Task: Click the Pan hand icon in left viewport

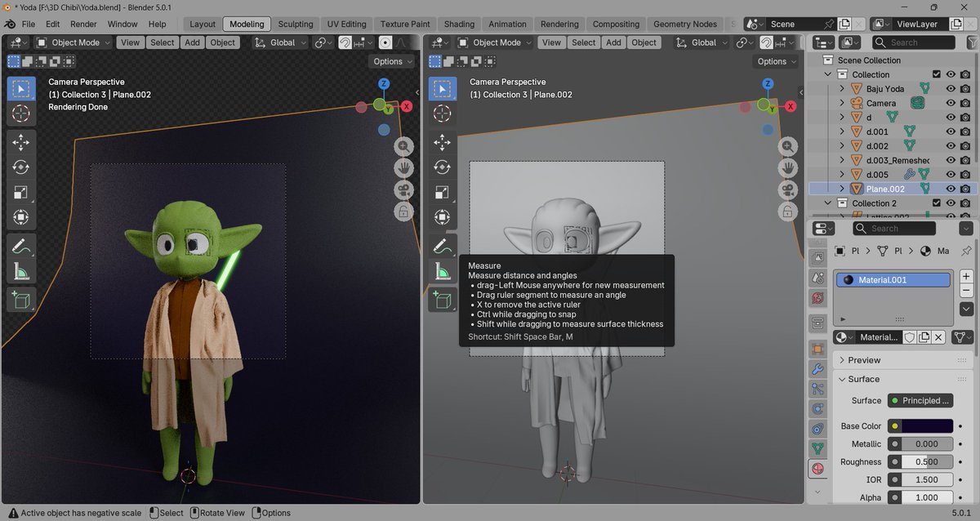Action: 403,167
